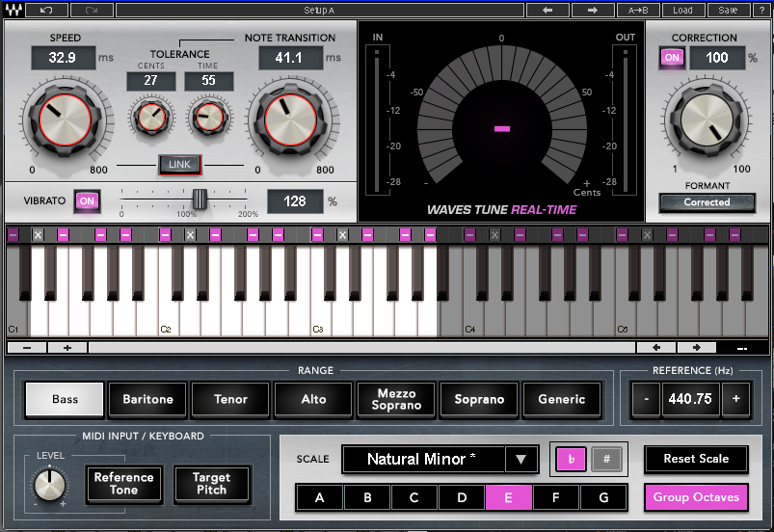Go to next preset arrow
The image size is (774, 532).
[x=593, y=10]
